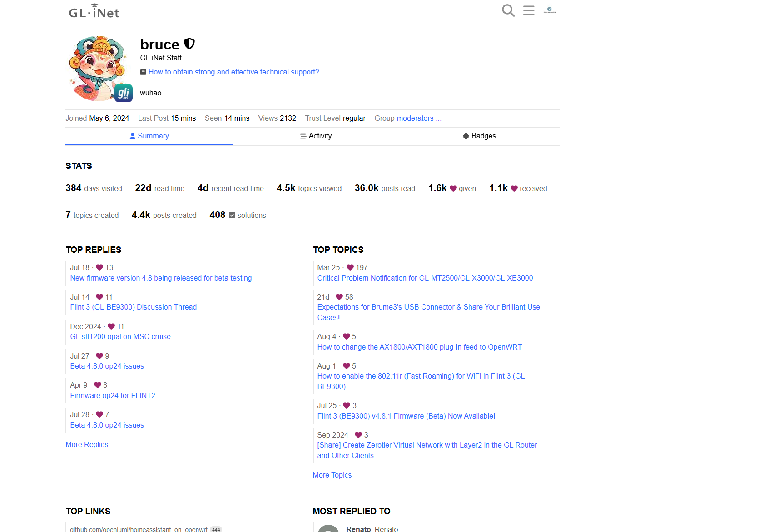Expand More Replies list
The height and width of the screenshot is (532, 759).
[x=87, y=445]
